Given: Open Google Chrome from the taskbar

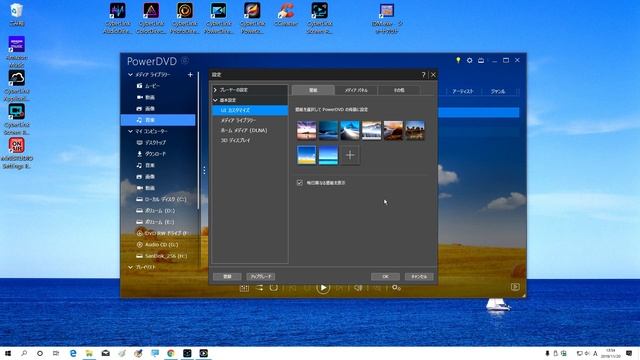Looking at the screenshot, I should point(171,353).
